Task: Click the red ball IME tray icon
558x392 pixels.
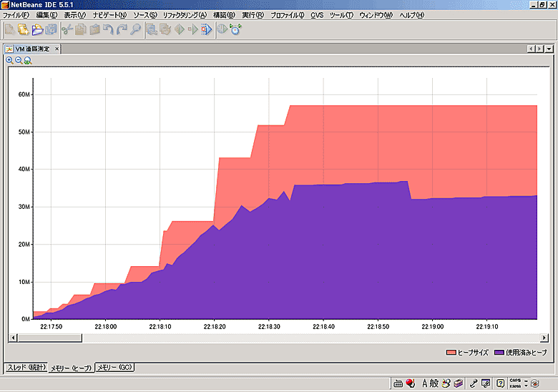Action: [x=411, y=383]
